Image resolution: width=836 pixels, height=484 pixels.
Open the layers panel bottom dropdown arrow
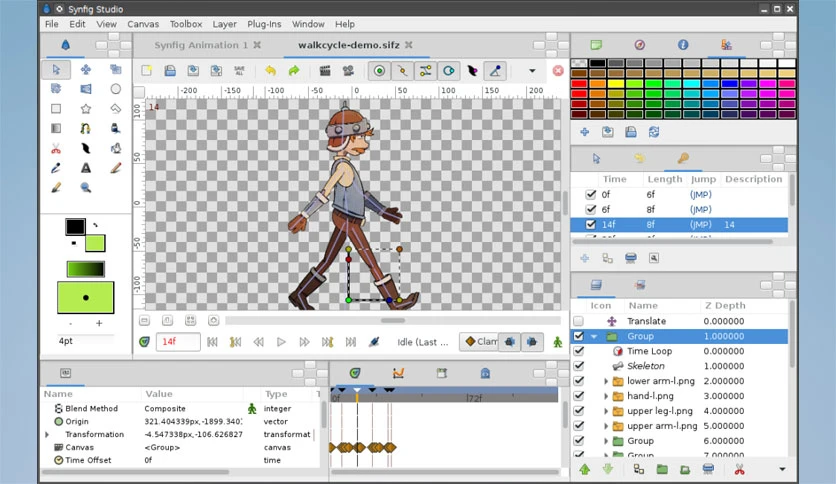tap(782, 470)
